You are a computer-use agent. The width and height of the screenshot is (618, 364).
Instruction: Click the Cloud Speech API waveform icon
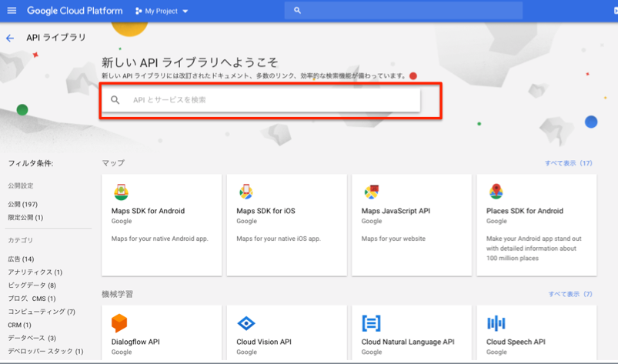496,323
